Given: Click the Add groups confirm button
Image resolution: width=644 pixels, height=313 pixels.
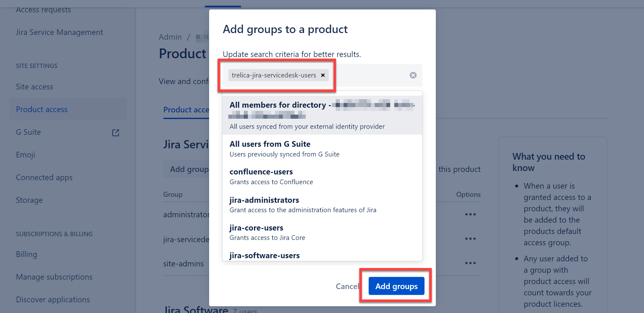Looking at the screenshot, I should [396, 286].
